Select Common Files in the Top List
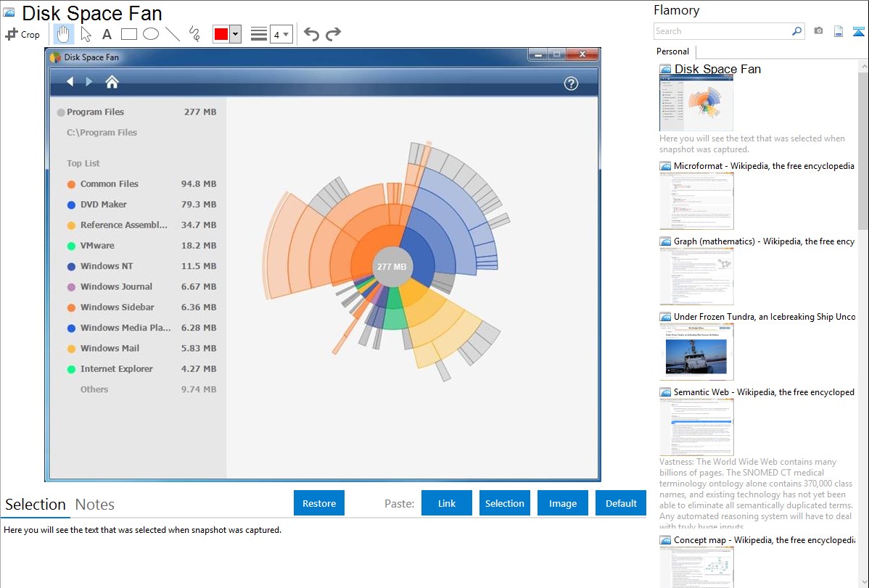Viewport: 869px width, 588px height. coord(141,184)
